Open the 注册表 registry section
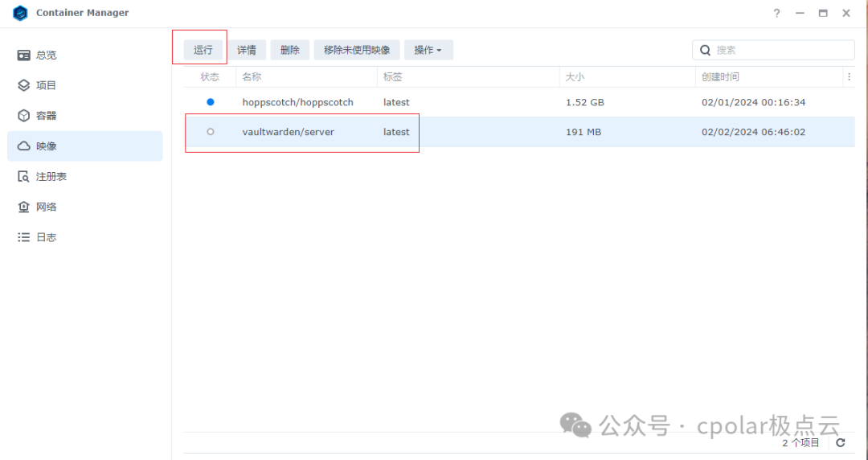Image resolution: width=868 pixels, height=460 pixels. [x=85, y=177]
